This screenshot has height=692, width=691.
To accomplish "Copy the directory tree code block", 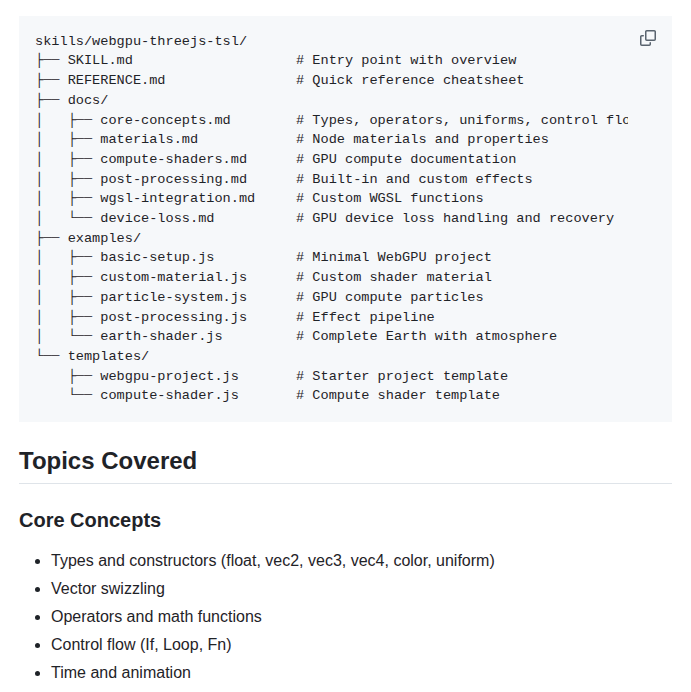I will (648, 38).
